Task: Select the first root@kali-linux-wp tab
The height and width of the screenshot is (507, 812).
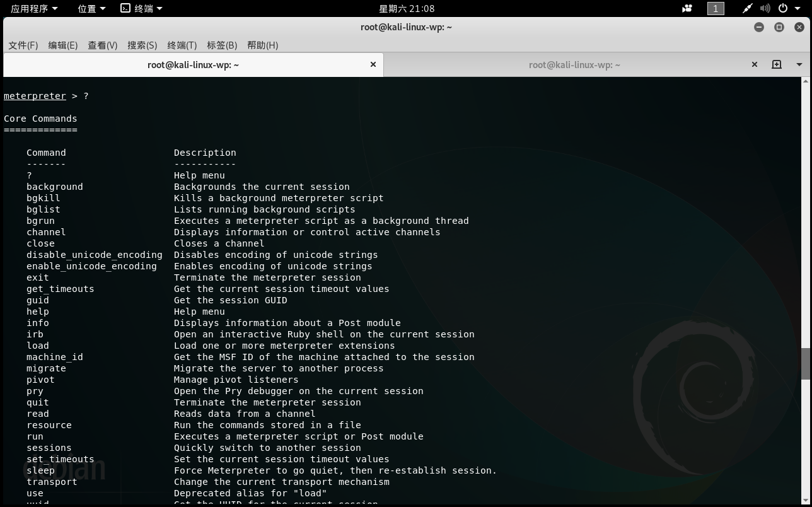Action: coord(193,65)
